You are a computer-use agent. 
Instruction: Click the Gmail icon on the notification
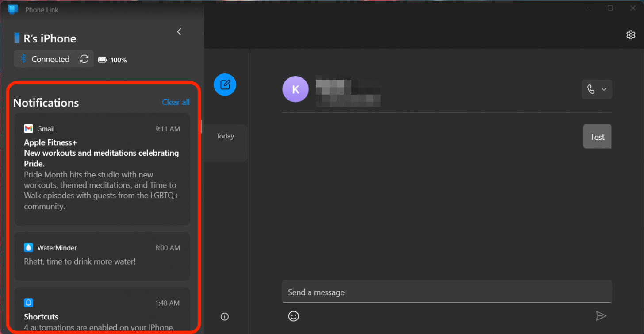click(28, 128)
